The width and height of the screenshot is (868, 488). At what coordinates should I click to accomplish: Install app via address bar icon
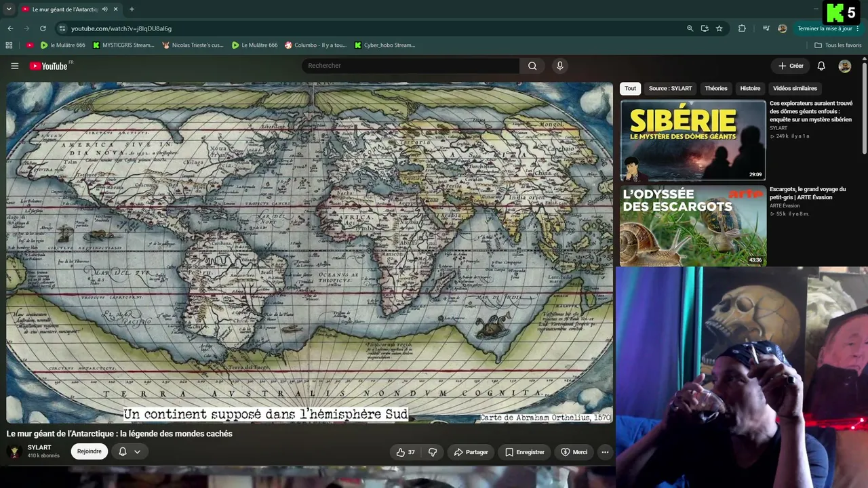705,28
